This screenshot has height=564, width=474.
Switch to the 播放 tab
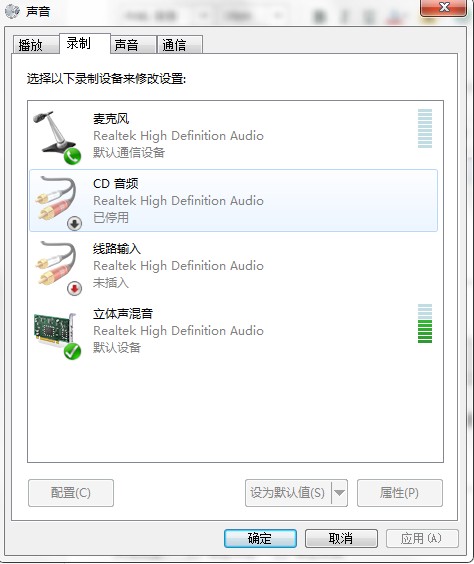pyautogui.click(x=35, y=45)
